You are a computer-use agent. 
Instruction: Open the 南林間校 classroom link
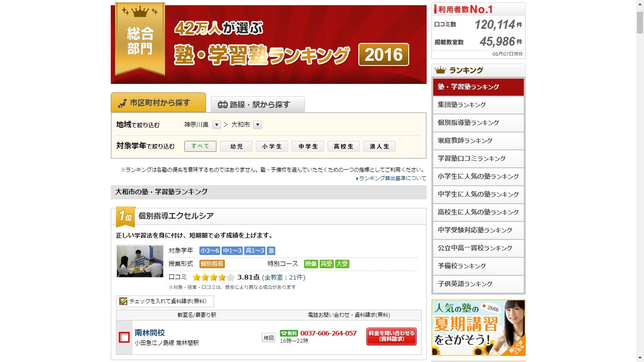click(149, 333)
